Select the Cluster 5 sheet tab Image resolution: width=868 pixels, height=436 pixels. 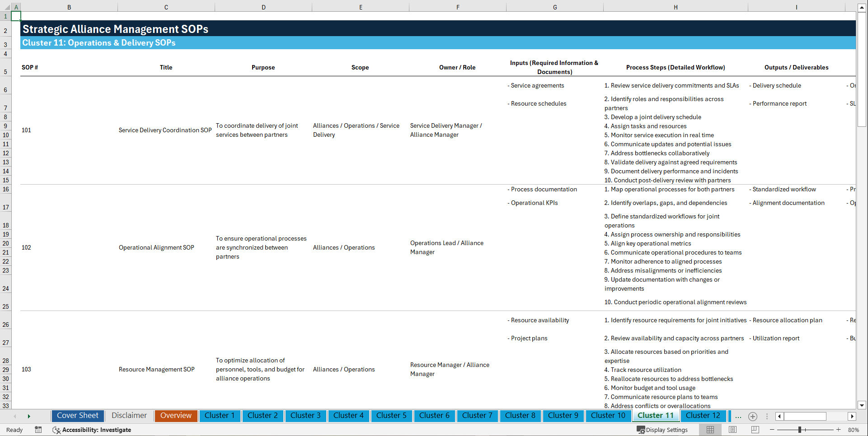pyautogui.click(x=391, y=416)
